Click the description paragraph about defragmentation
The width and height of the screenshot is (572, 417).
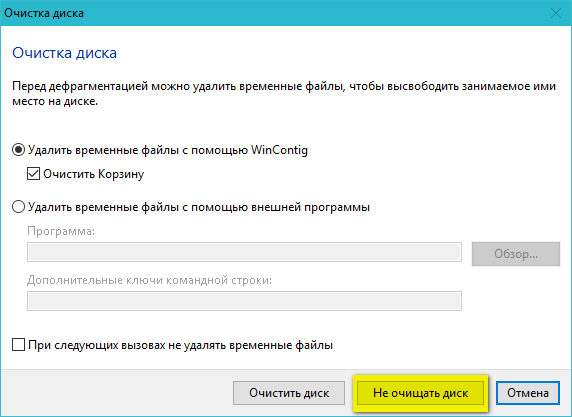pos(284,93)
